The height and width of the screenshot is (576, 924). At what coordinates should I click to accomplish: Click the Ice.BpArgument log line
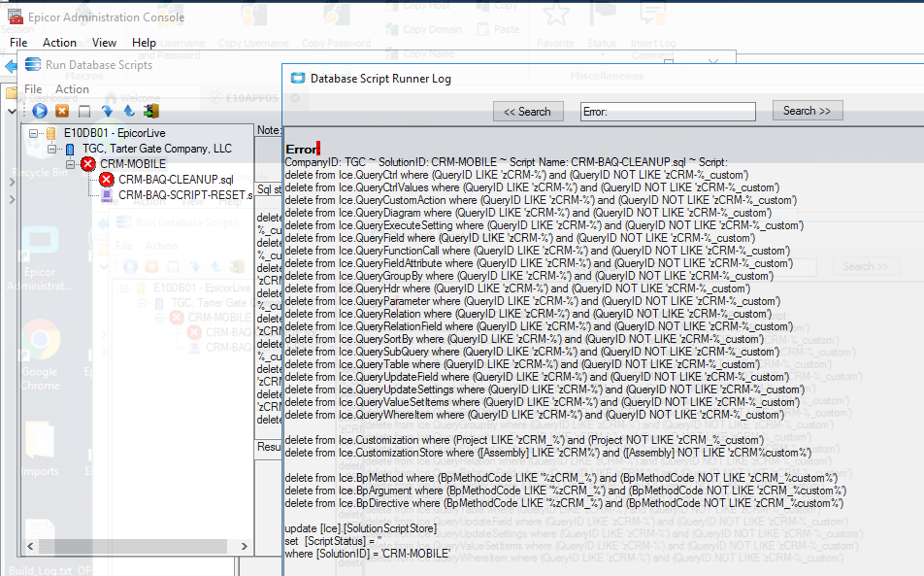coord(565,491)
